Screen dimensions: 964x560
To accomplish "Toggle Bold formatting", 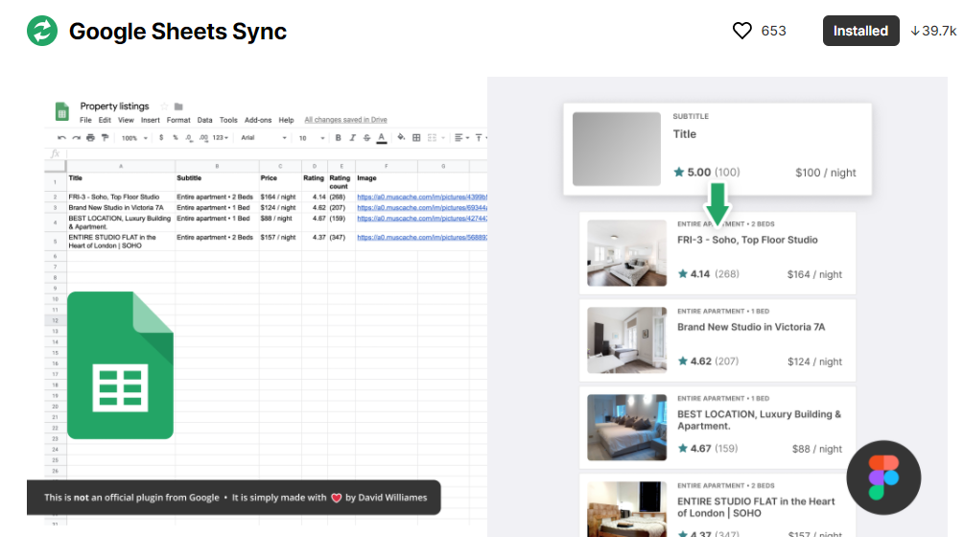I will 339,138.
